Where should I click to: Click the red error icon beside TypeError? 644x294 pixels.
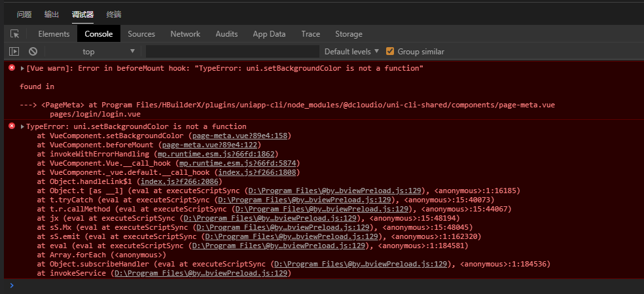pyautogui.click(x=11, y=126)
